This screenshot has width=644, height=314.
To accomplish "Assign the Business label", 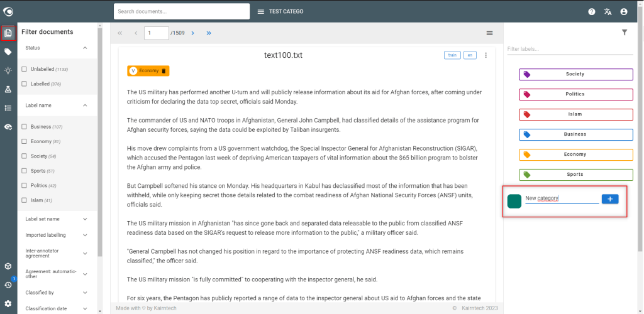I will click(576, 134).
